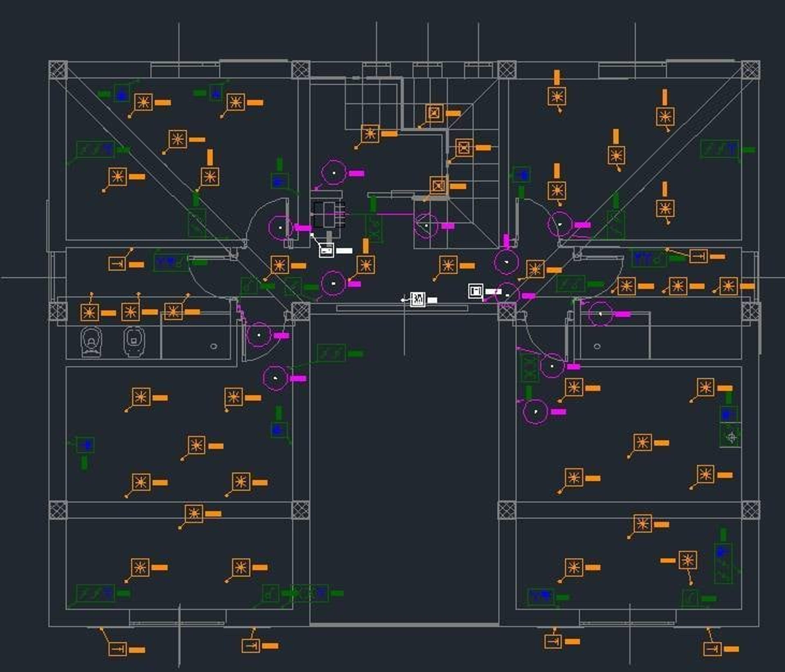Select the left toilet fixture symbol

pos(91,342)
